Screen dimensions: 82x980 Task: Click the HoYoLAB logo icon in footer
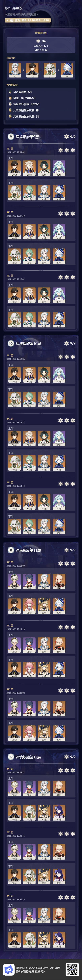coord(8,969)
